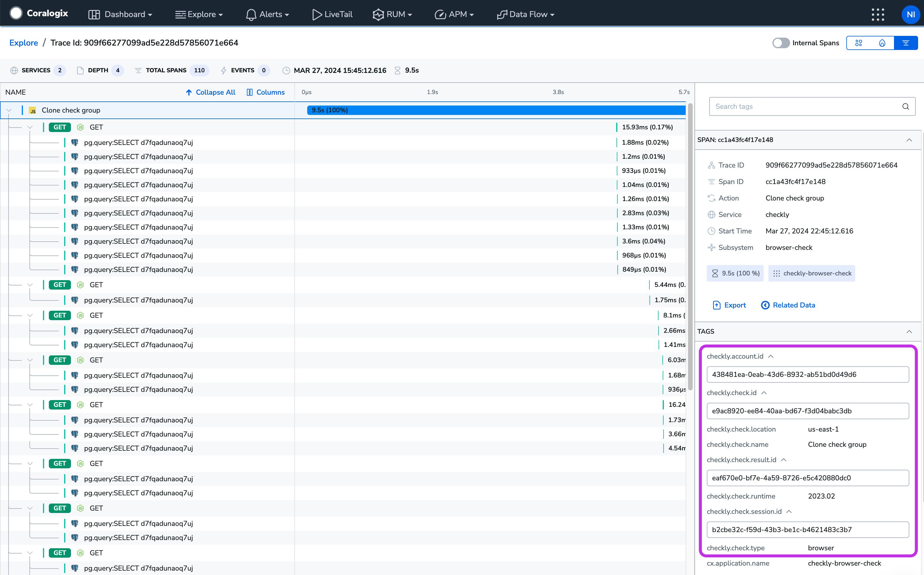Click the Coralogix logo
This screenshot has width=924, height=575.
[x=39, y=14]
